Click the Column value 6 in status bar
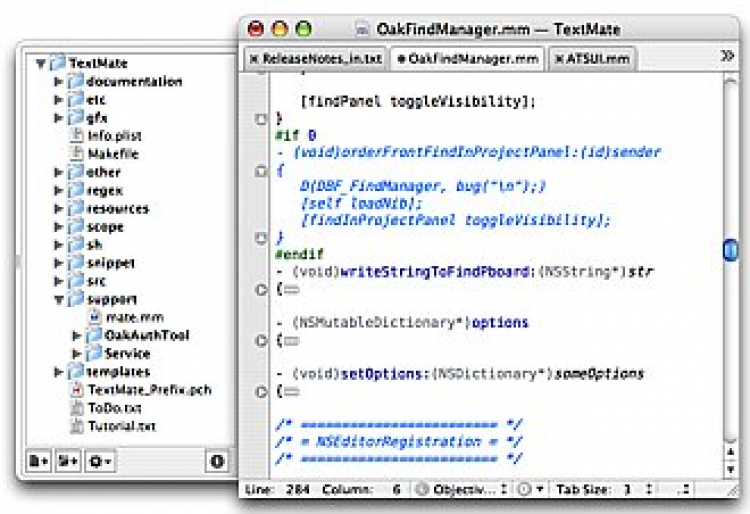The width and height of the screenshot is (750, 514). pos(397,489)
